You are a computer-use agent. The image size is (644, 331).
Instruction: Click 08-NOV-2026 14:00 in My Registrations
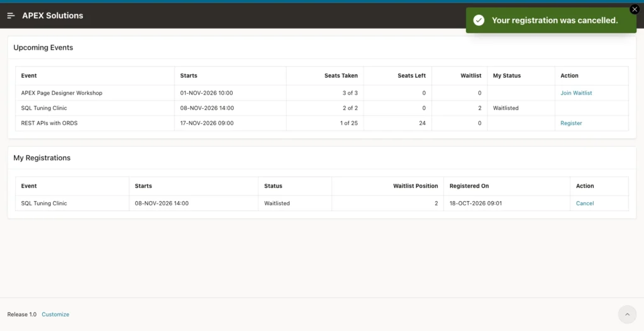coord(162,203)
